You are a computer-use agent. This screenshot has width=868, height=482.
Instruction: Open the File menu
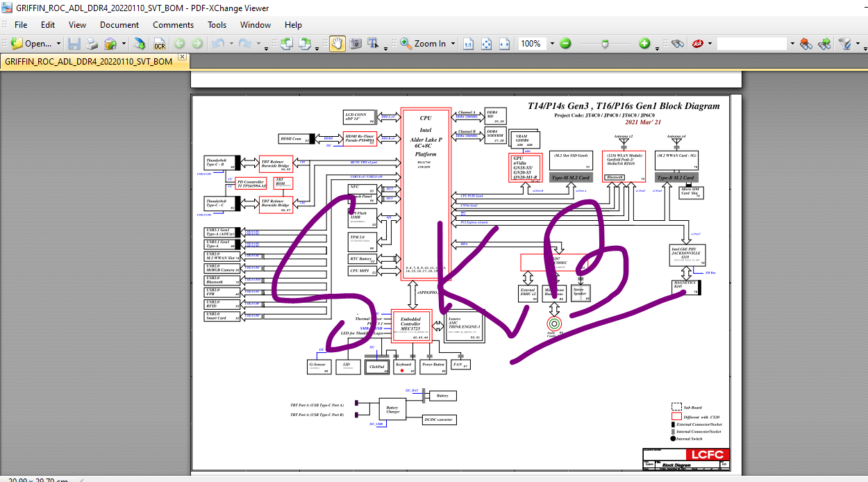click(x=21, y=24)
